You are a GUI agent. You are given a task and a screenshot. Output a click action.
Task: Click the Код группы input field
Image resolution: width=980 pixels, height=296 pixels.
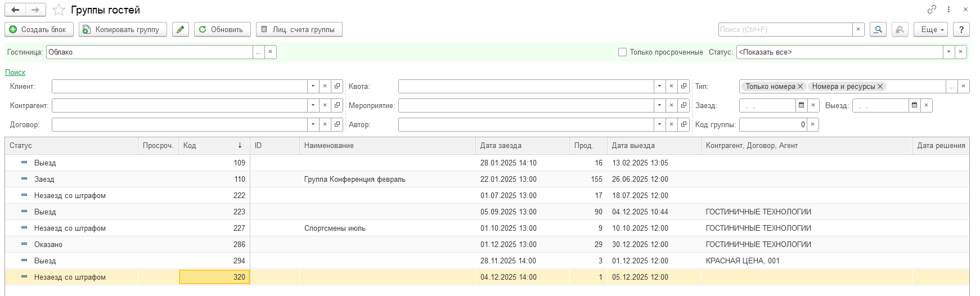772,124
